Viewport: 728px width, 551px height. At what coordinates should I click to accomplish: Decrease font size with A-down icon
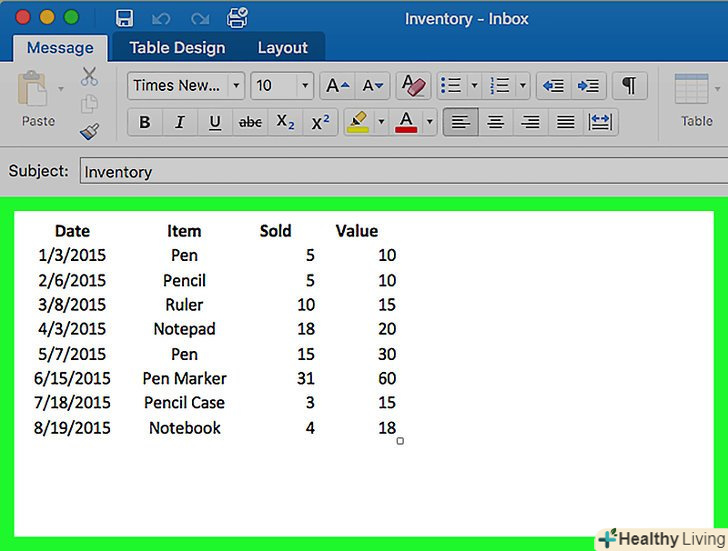pyautogui.click(x=373, y=86)
